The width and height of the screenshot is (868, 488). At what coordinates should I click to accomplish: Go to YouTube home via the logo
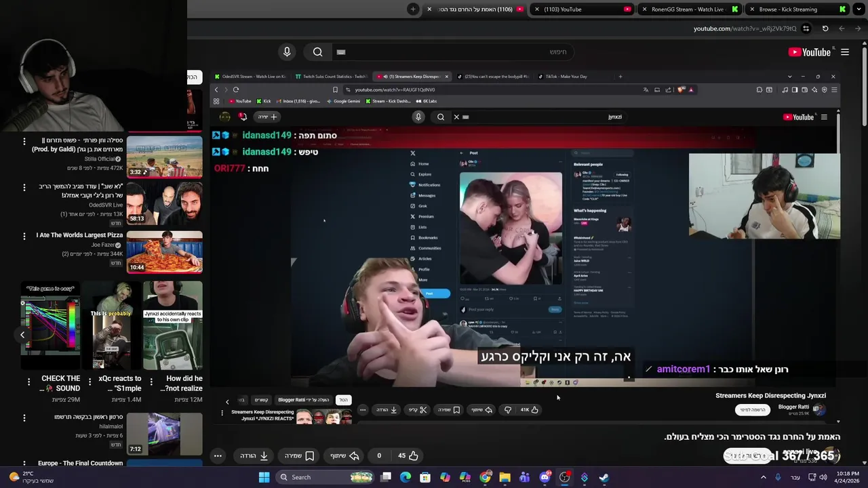click(x=810, y=52)
